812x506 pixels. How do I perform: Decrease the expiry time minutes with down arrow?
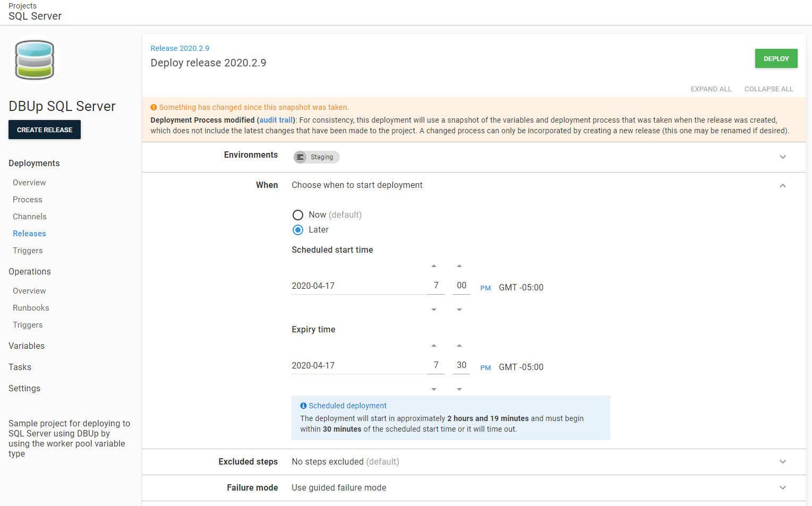coord(459,389)
